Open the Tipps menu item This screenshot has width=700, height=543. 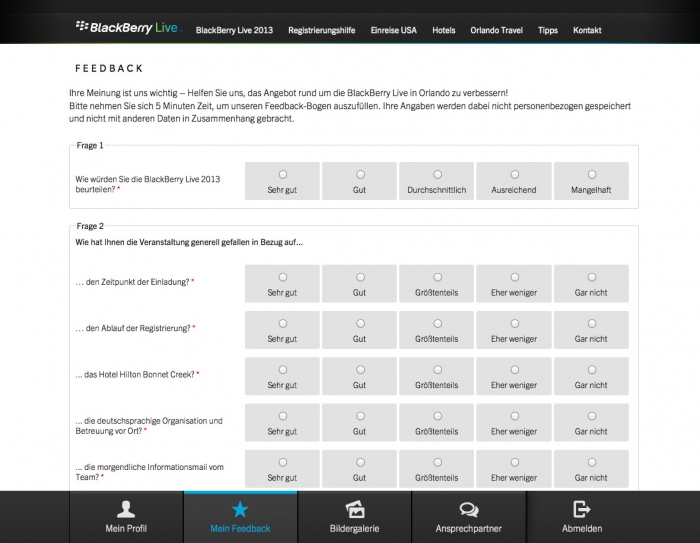pos(548,30)
